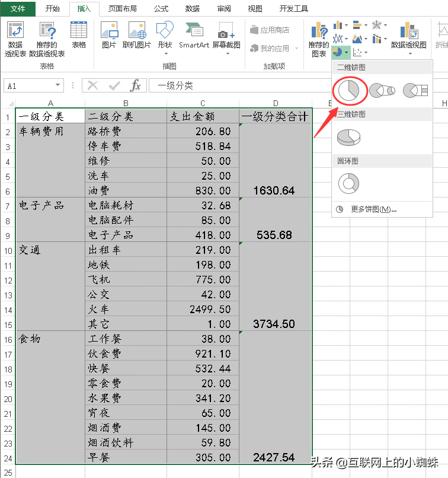448x478 pixels.
Task: Select row 10 header
Action: tap(8, 251)
